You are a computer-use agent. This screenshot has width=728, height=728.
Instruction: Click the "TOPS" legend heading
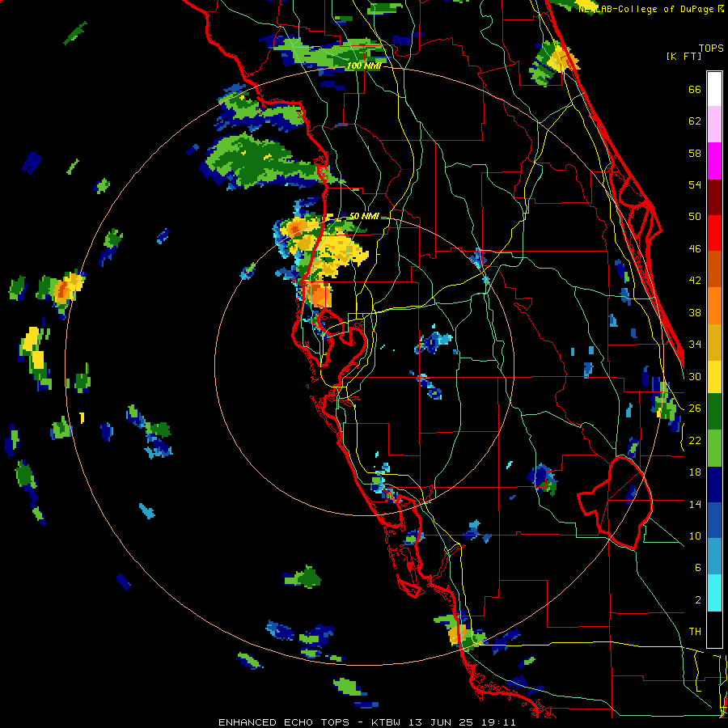tap(711, 49)
